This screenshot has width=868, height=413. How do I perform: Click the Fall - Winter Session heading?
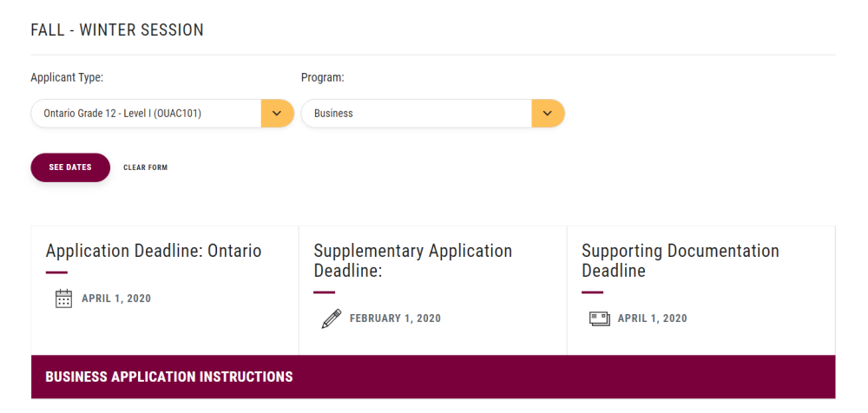(117, 30)
